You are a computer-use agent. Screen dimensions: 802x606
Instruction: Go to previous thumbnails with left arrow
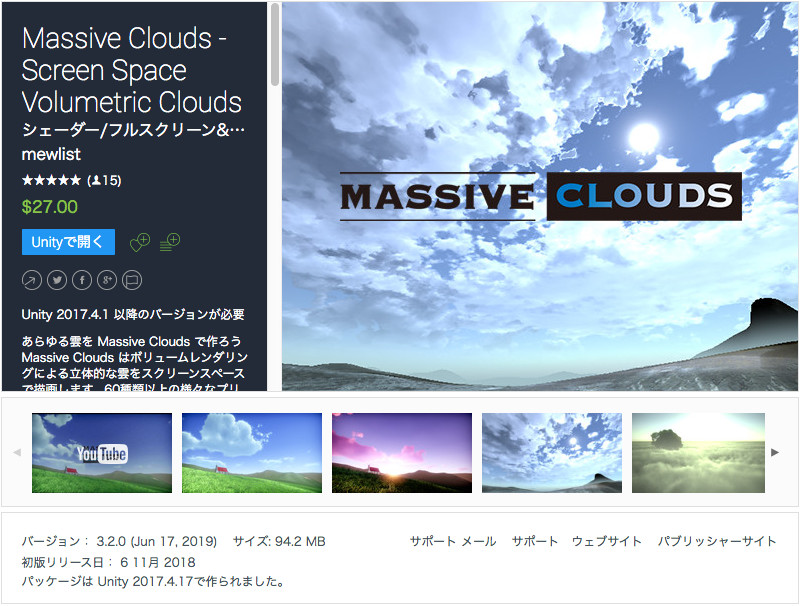[x=17, y=453]
